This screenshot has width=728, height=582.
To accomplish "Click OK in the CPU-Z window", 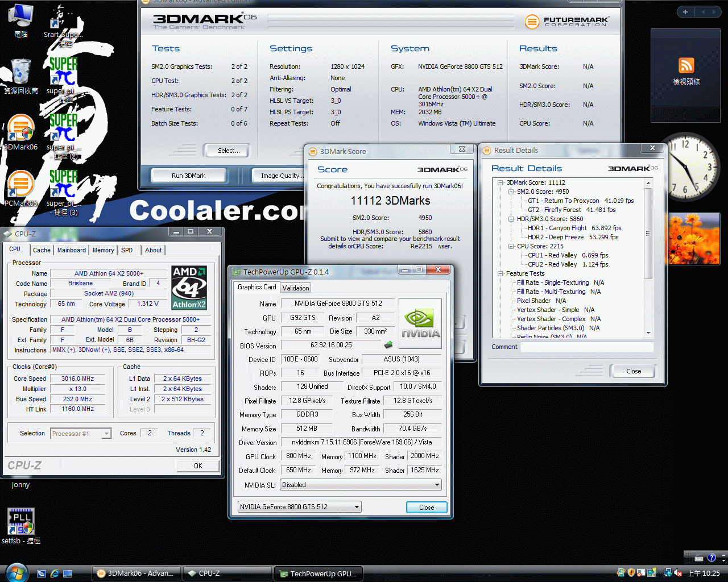I will click(198, 465).
